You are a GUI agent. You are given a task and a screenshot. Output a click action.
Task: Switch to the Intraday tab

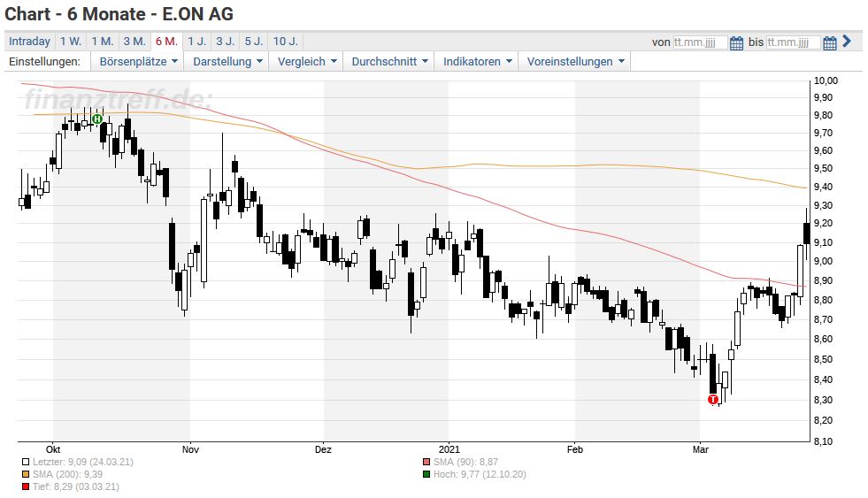[29, 42]
